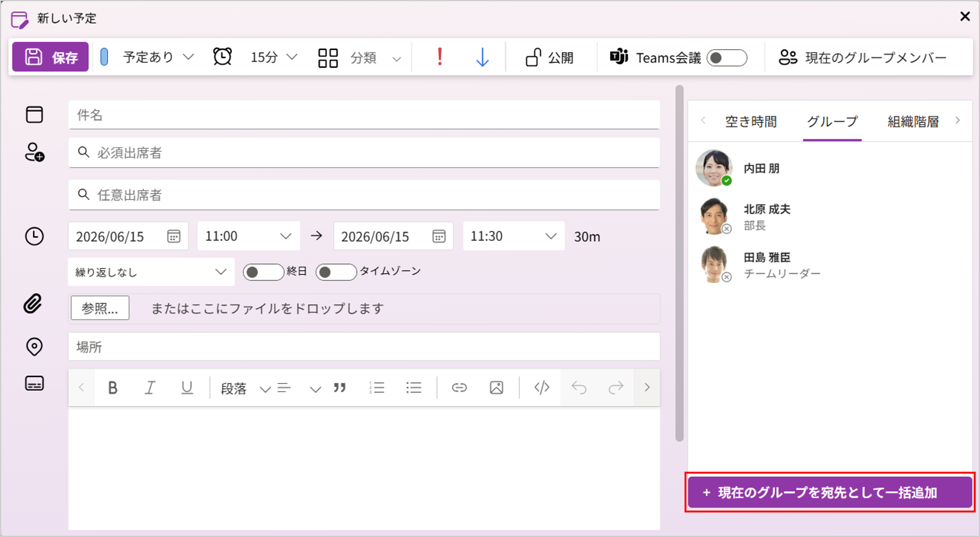Click the redo arrow in editor
980x537 pixels.
pyautogui.click(x=615, y=388)
